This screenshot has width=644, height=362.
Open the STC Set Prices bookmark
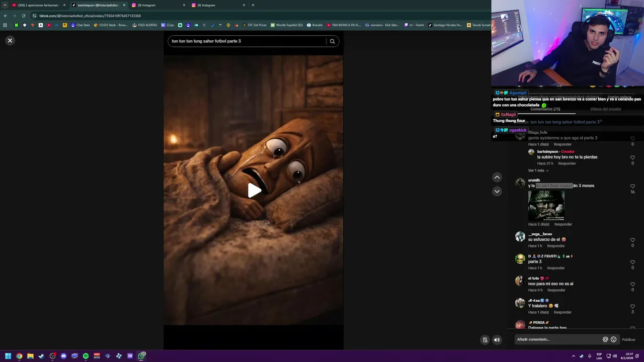click(254, 25)
